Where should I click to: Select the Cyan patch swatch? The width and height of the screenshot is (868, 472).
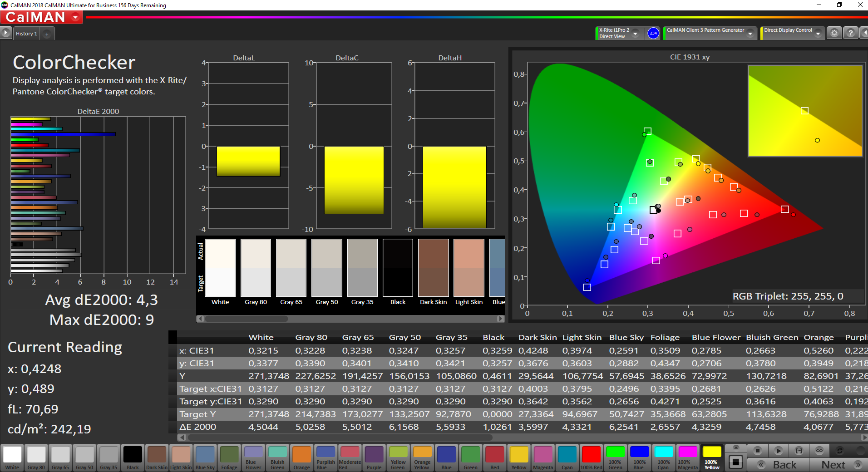pyautogui.click(x=567, y=457)
